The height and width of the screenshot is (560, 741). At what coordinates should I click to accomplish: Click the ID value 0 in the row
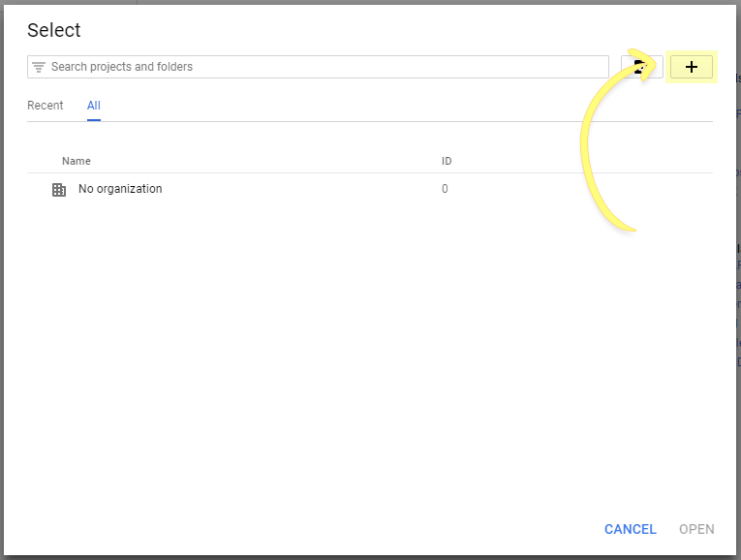[x=445, y=189]
